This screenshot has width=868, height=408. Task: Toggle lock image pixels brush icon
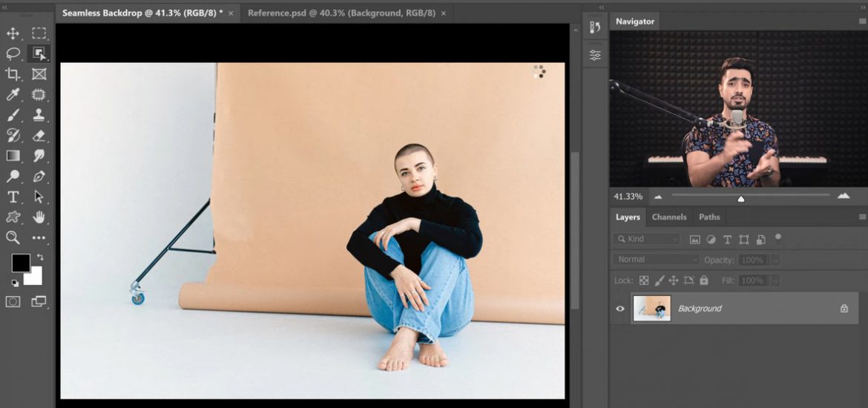tap(659, 280)
